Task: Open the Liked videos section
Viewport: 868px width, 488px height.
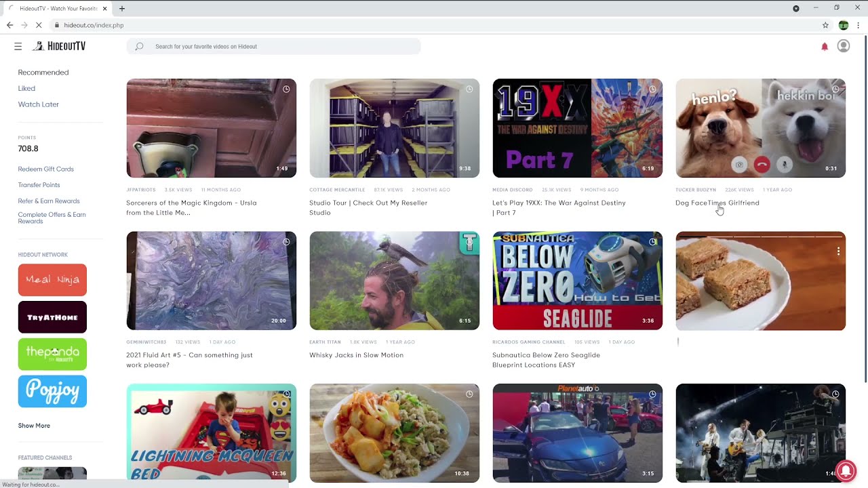Action: [x=26, y=88]
